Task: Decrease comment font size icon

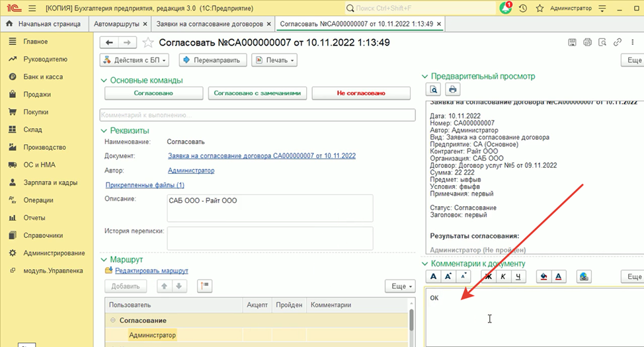Action: [463, 277]
